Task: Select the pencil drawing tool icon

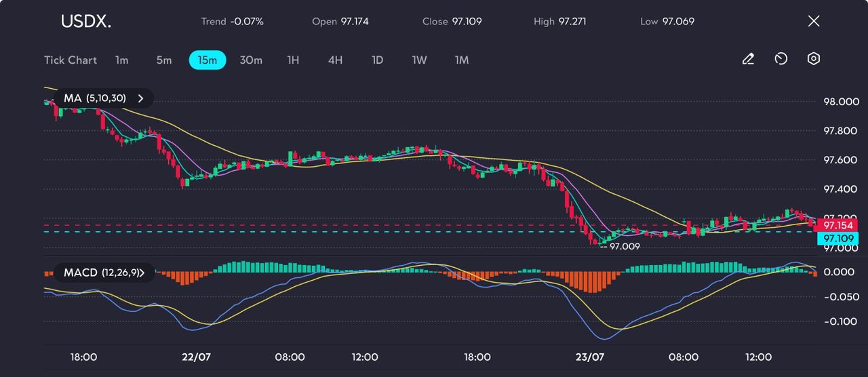Action: [748, 59]
